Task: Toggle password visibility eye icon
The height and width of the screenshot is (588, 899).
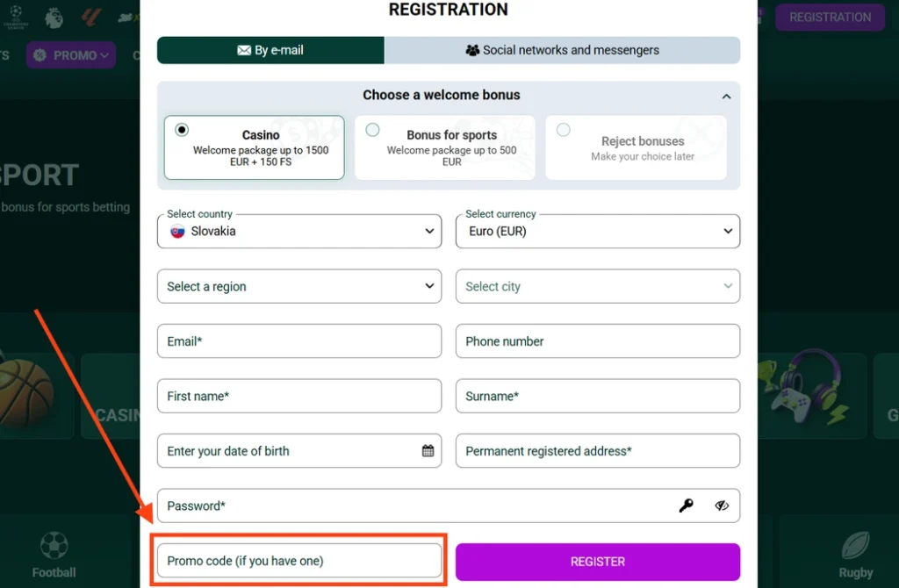Action: 722,506
